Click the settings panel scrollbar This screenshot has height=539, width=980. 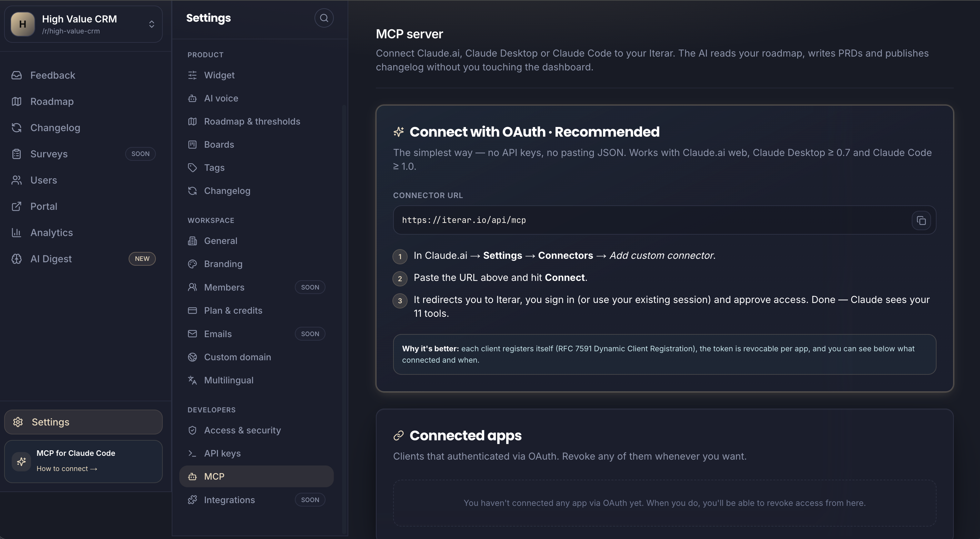point(344,319)
